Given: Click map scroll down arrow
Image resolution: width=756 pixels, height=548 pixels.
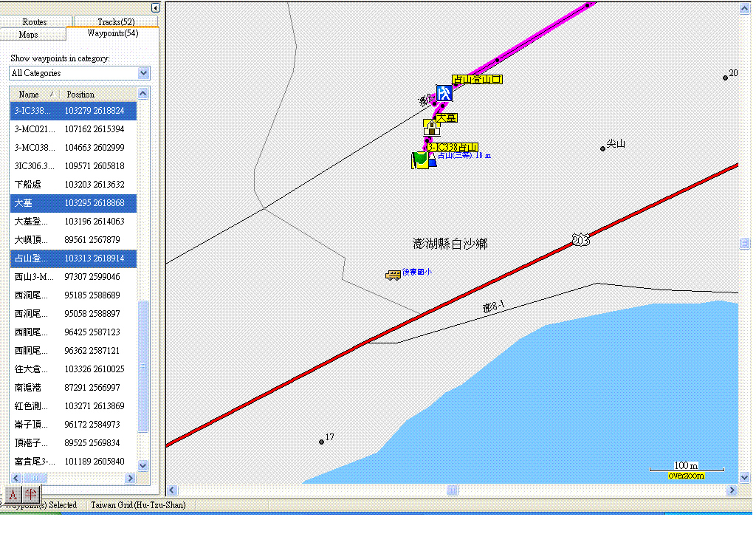Looking at the screenshot, I should (x=744, y=478).
